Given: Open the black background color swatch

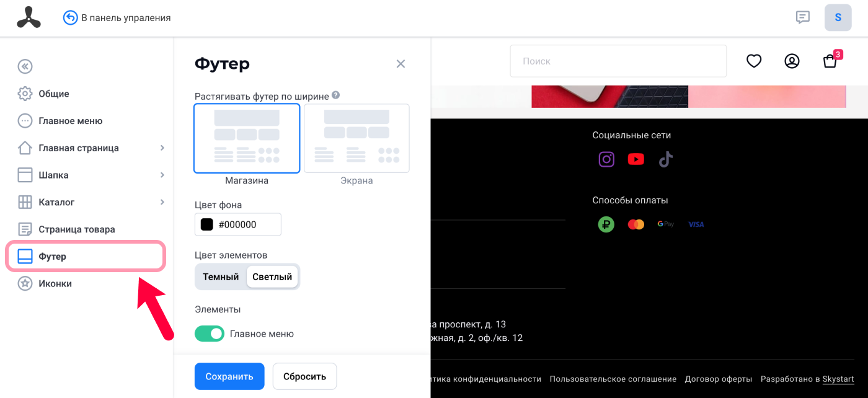Looking at the screenshot, I should [x=206, y=224].
